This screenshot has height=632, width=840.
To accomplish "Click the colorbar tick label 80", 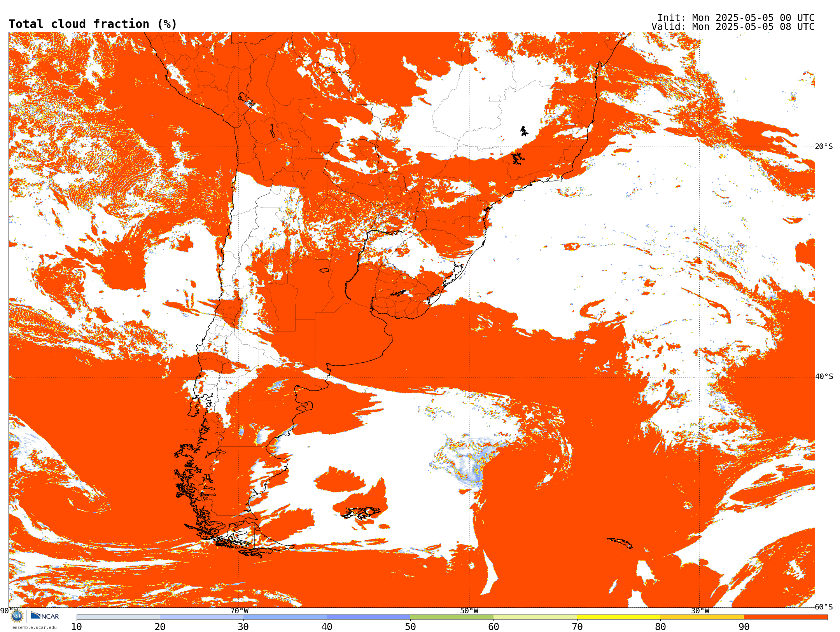I will (660, 627).
